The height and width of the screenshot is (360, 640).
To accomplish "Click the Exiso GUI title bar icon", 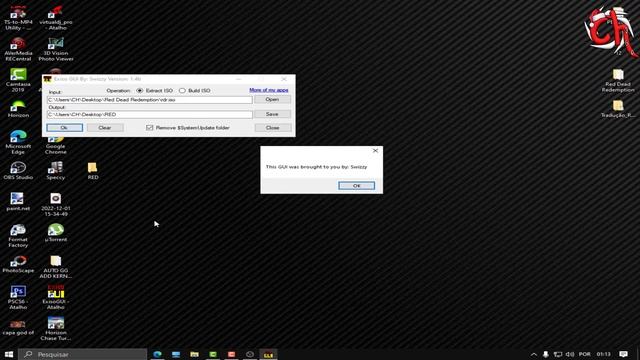I will 47,79.
